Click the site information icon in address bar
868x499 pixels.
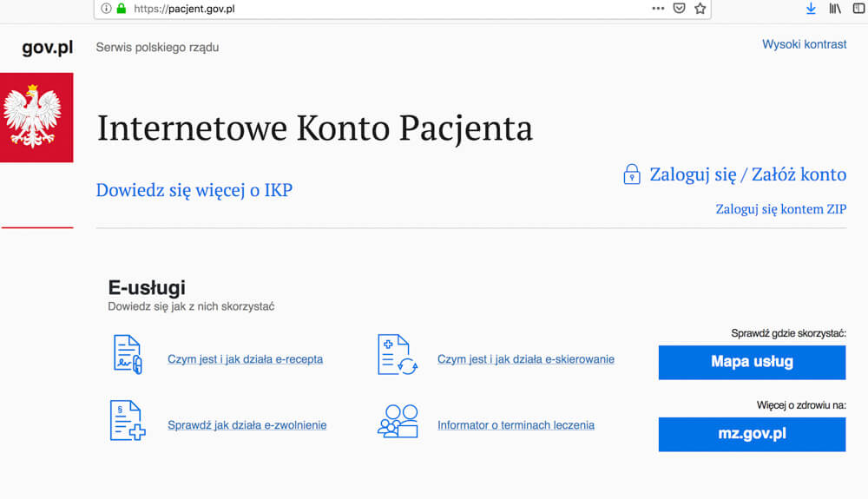click(106, 9)
